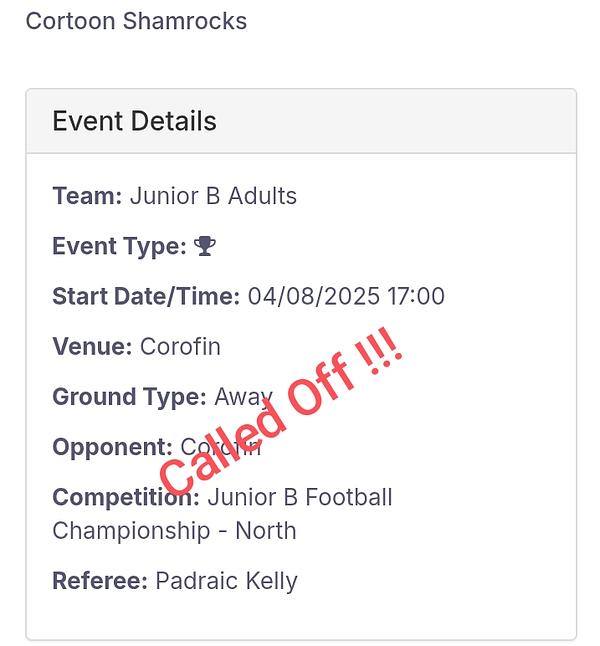Click the bold Competition label
600x646 pixels.
click(126, 497)
